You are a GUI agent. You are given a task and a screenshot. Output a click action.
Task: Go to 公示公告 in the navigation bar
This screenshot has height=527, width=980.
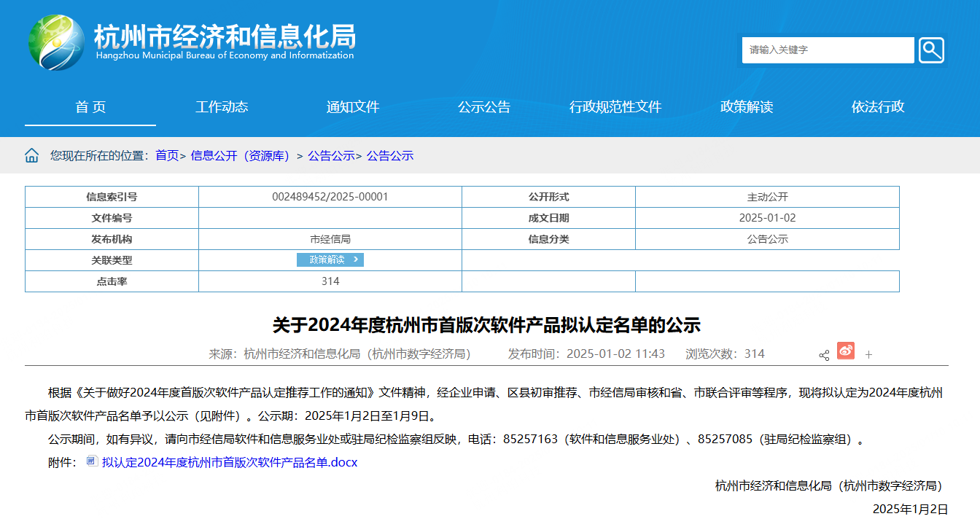(x=484, y=107)
